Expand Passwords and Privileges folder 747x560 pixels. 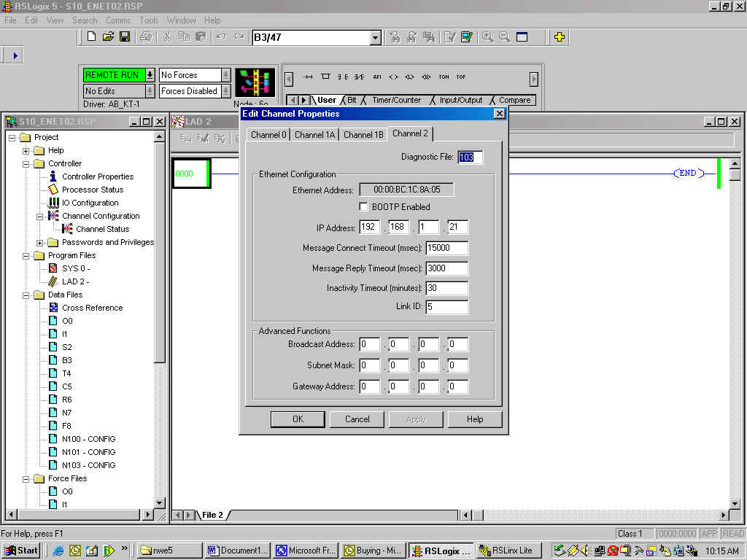pyautogui.click(x=40, y=242)
